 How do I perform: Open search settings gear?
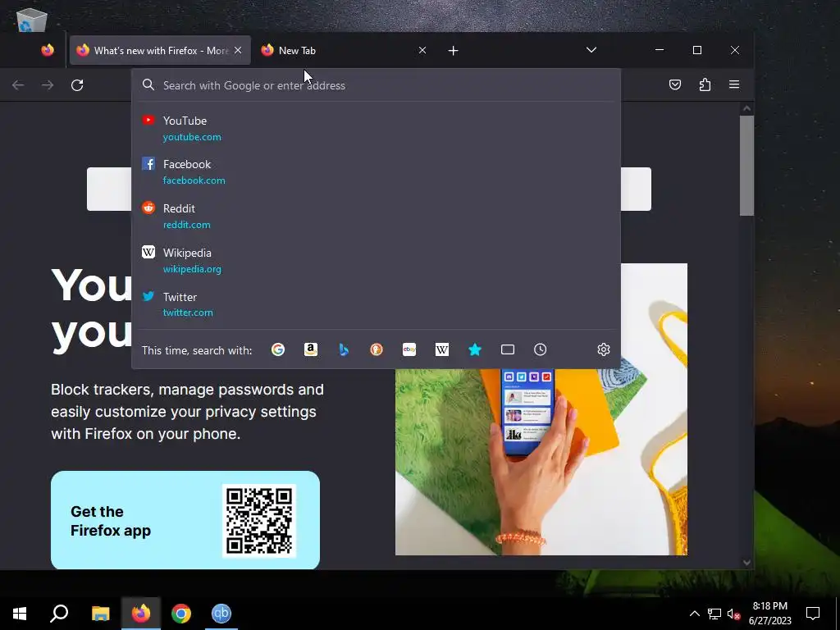[x=604, y=349]
